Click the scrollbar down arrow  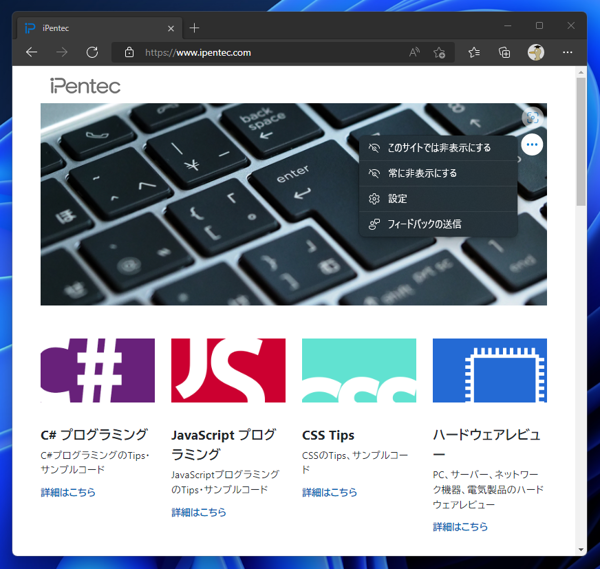tap(581, 549)
